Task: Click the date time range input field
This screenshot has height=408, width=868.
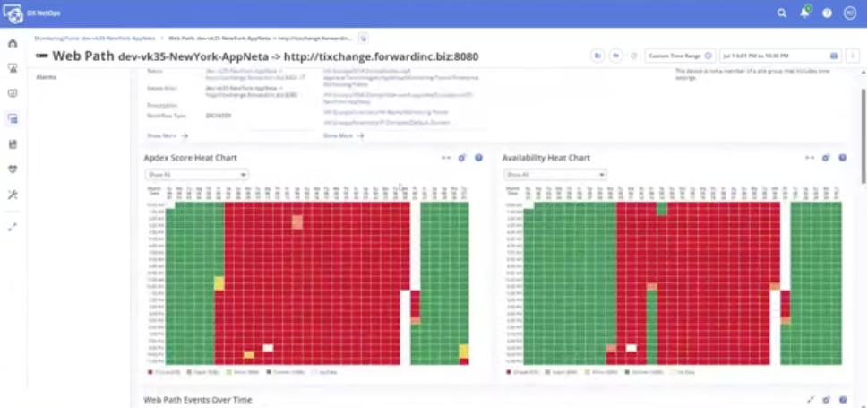Action: click(x=773, y=56)
